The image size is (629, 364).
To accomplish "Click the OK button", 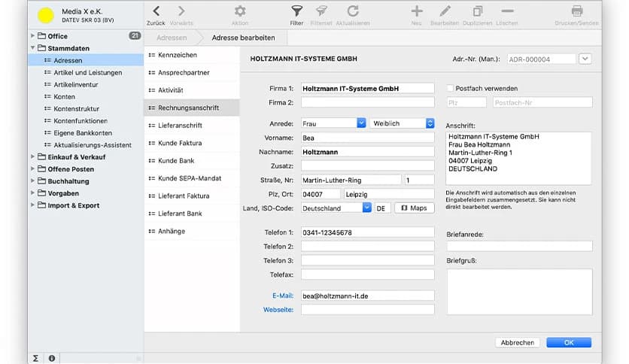I will [x=569, y=343].
